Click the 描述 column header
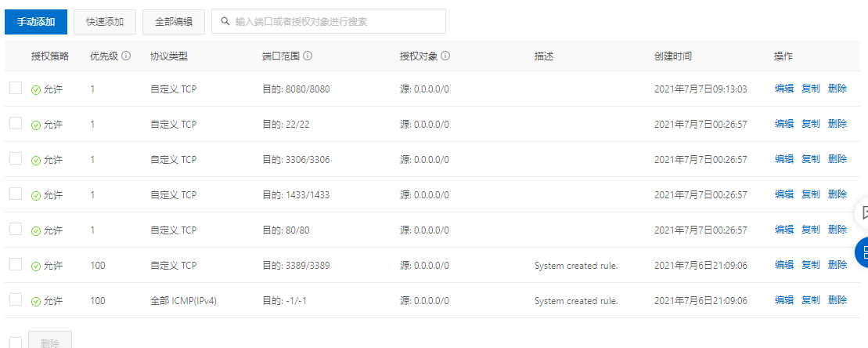 544,56
